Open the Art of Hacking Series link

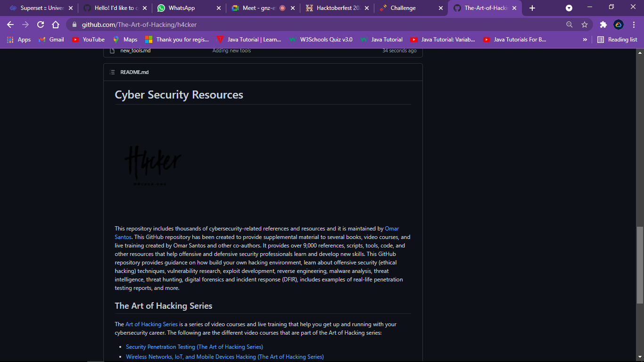tap(151, 324)
